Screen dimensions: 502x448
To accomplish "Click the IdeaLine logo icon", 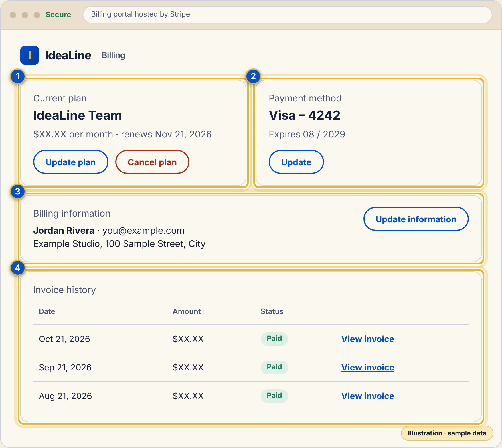I will click(x=30, y=55).
